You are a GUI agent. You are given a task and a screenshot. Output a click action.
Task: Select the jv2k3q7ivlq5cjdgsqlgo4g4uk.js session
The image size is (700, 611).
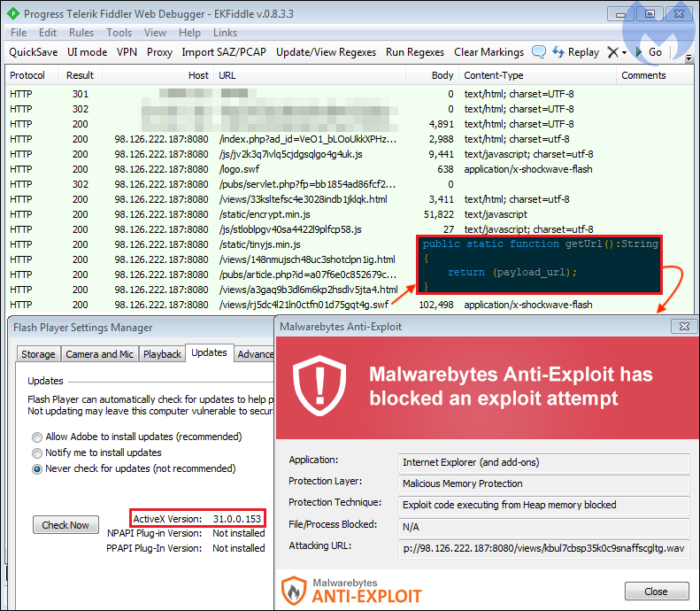[x=350, y=155]
